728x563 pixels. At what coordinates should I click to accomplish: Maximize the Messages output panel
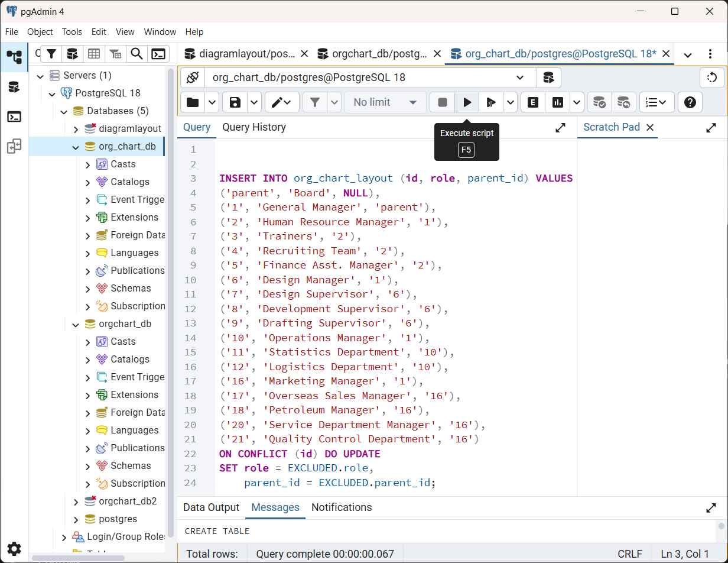click(x=711, y=508)
